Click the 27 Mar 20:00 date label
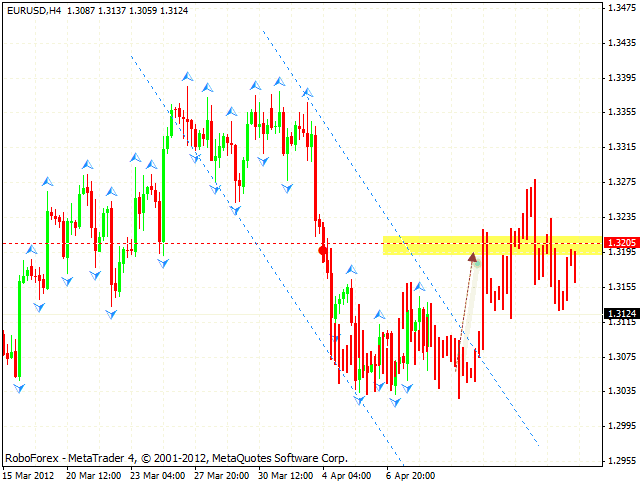 [222, 476]
